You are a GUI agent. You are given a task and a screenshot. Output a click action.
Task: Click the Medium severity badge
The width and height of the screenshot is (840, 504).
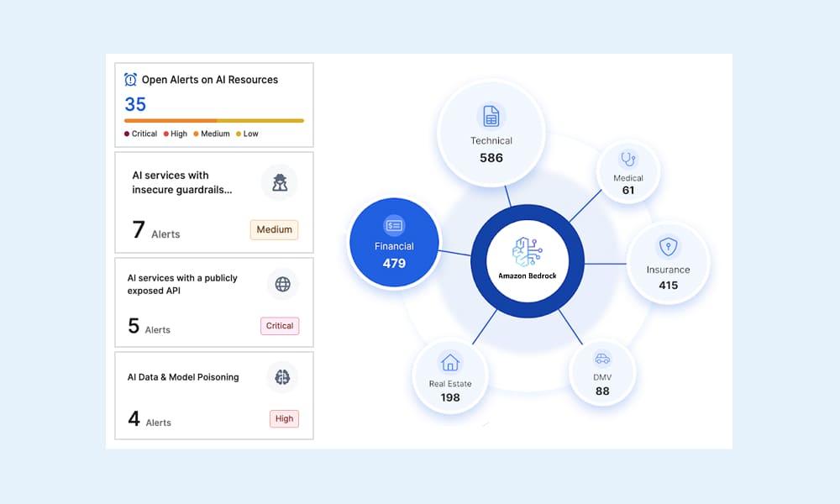275,230
